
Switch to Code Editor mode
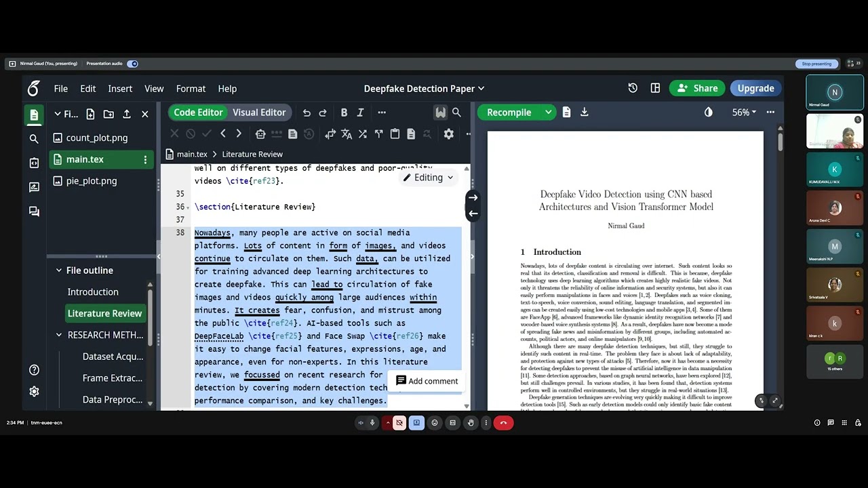[198, 113]
